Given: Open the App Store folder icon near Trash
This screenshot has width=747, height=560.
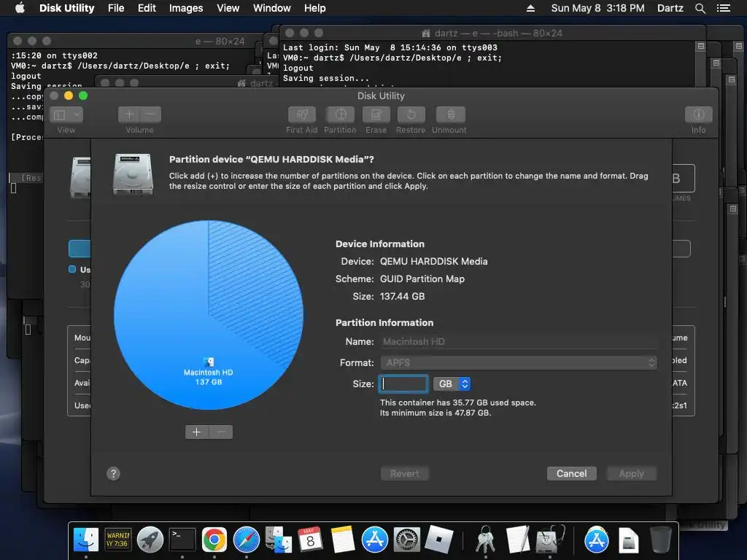Looking at the screenshot, I should pyautogui.click(x=597, y=540).
